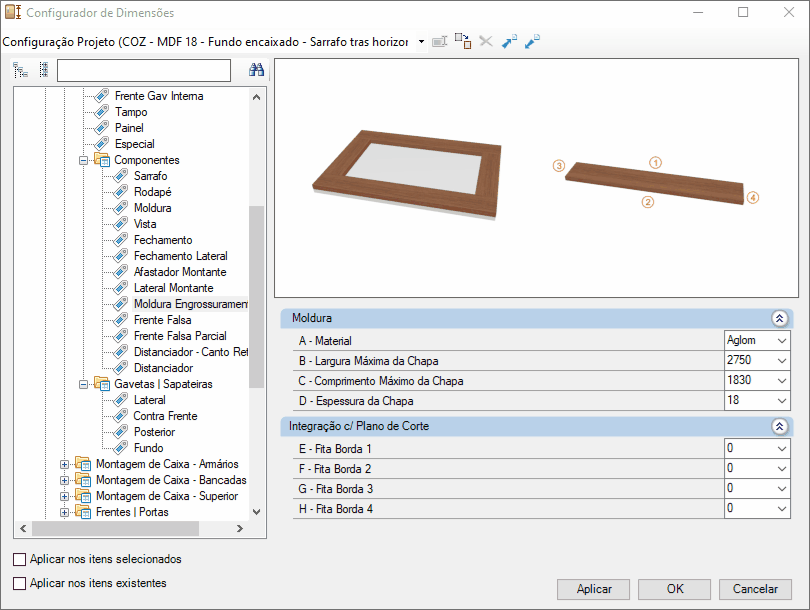Expand Montagem de Caixa - Bancadas folder

coord(65,480)
